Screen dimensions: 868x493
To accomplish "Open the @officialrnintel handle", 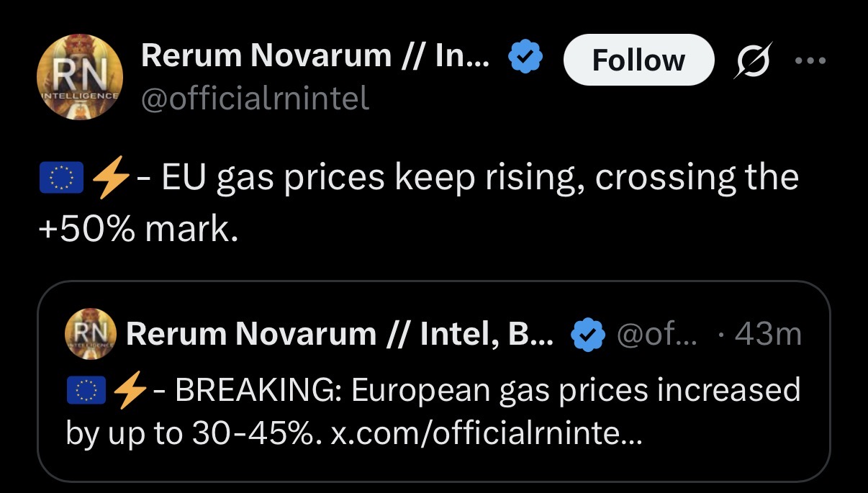I will pos(256,98).
